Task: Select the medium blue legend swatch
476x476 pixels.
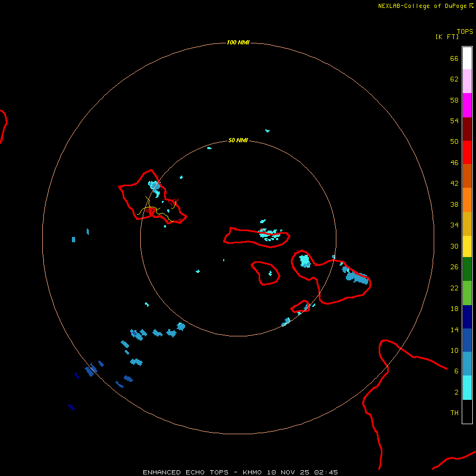Action: [467, 340]
